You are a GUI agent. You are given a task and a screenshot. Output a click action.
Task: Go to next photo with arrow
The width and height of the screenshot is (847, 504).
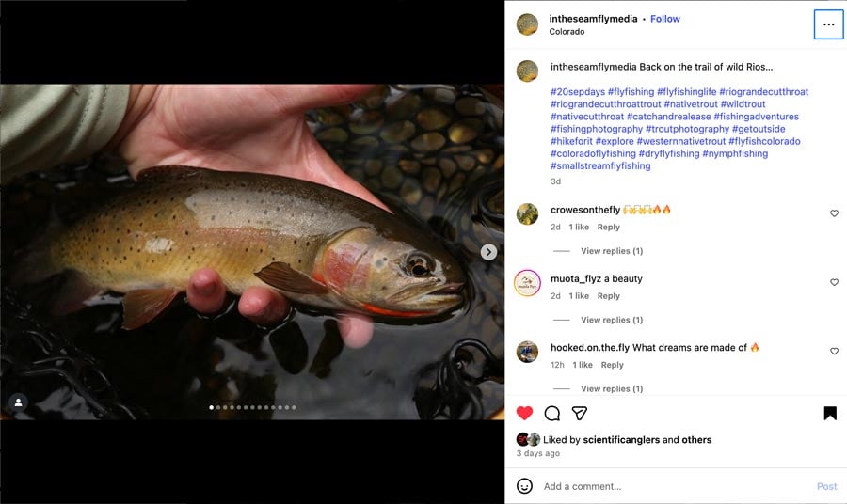point(488,252)
